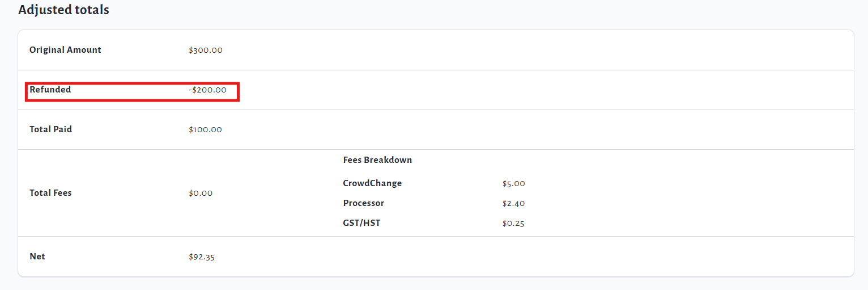Click the Original Amount label

[65, 50]
